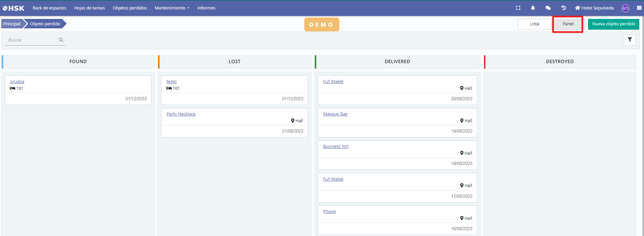Viewport: 644px width, 236px height.
Task: Open the apps grid icon
Action: [x=639, y=8]
